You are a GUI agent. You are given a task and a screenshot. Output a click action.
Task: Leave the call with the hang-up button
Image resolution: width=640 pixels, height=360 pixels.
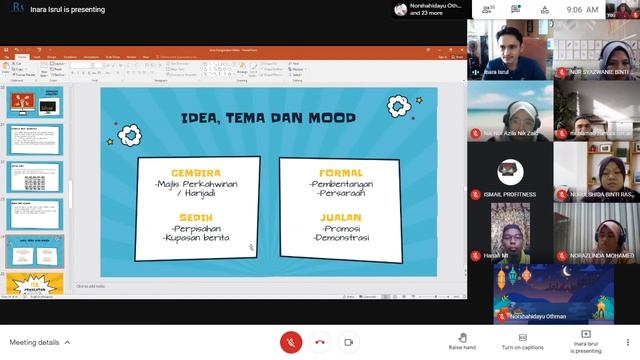tap(320, 342)
